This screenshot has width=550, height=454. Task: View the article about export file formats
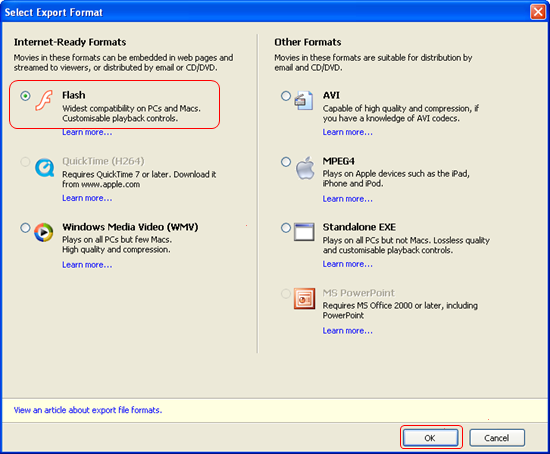point(88,410)
